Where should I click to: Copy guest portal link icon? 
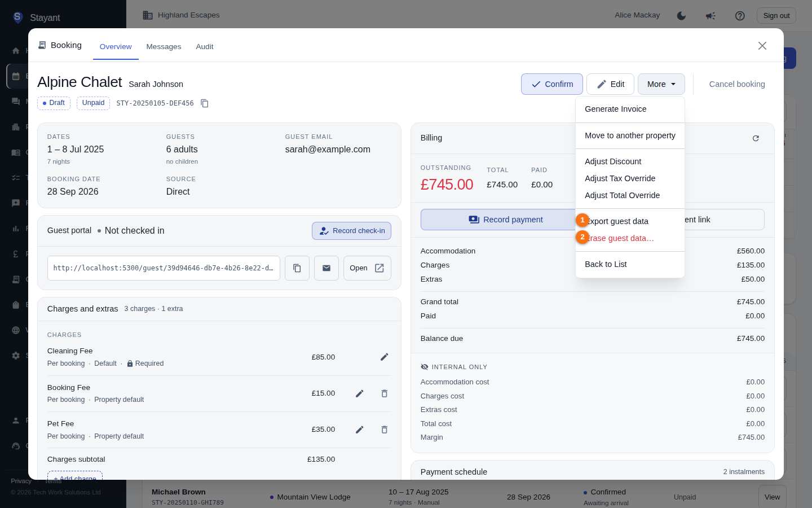(297, 268)
